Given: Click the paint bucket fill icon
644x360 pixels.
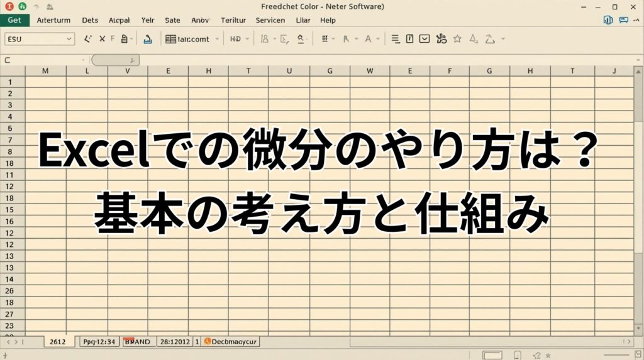Looking at the screenshot, I should click(147, 39).
